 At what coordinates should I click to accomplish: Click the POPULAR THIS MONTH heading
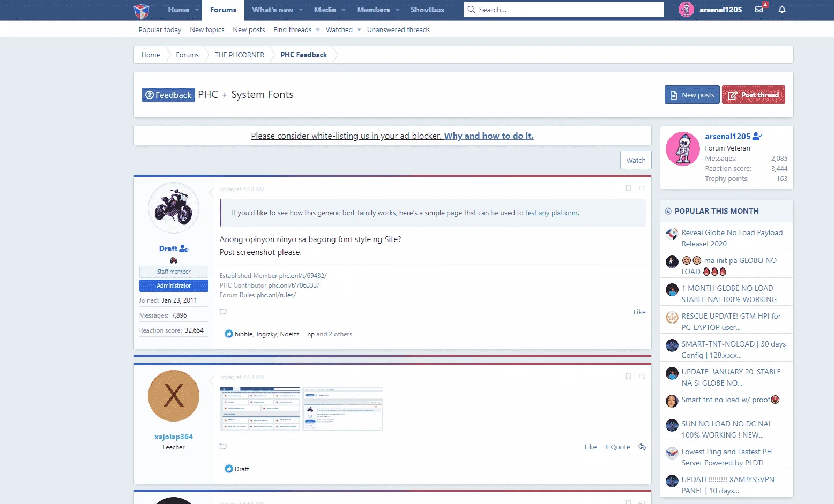[x=717, y=211]
